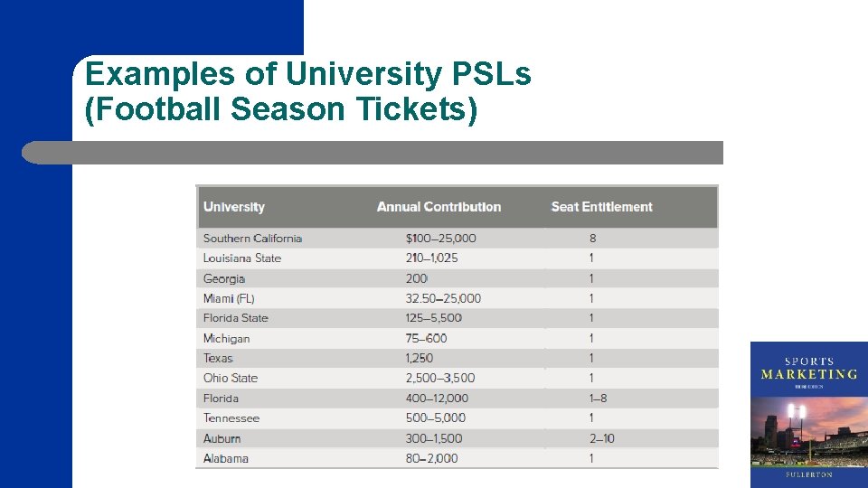Click the 'Louisiana State' row label

click(242, 258)
